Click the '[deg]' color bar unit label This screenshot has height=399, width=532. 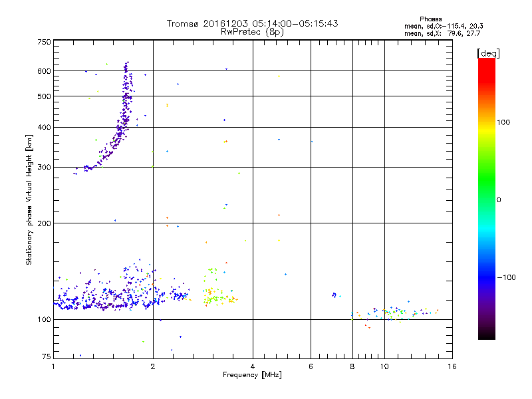(488, 53)
